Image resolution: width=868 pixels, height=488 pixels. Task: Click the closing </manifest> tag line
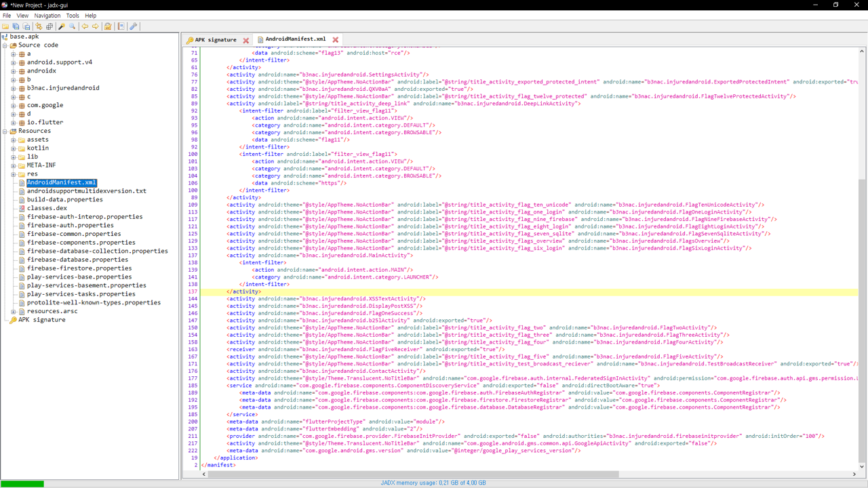pyautogui.click(x=218, y=465)
